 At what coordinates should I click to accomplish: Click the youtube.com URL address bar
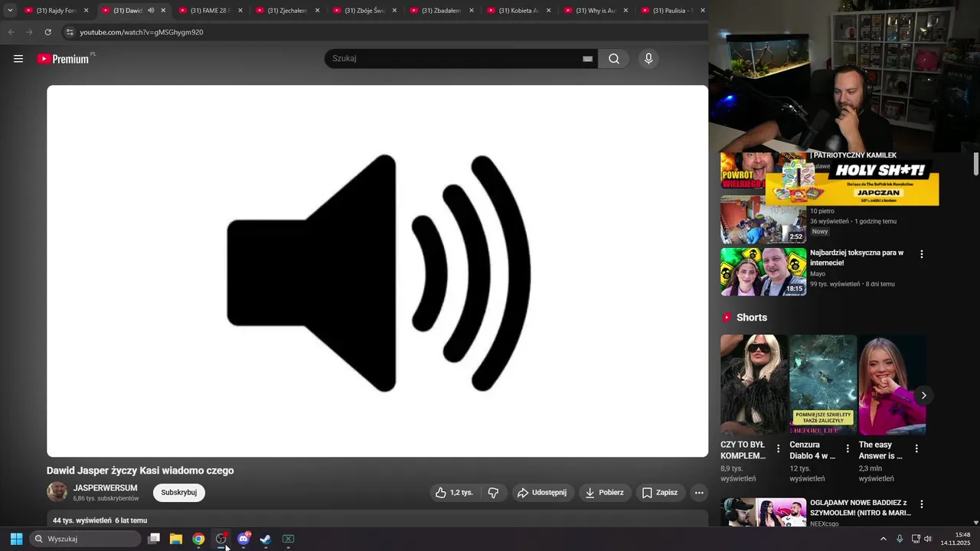coord(142,32)
